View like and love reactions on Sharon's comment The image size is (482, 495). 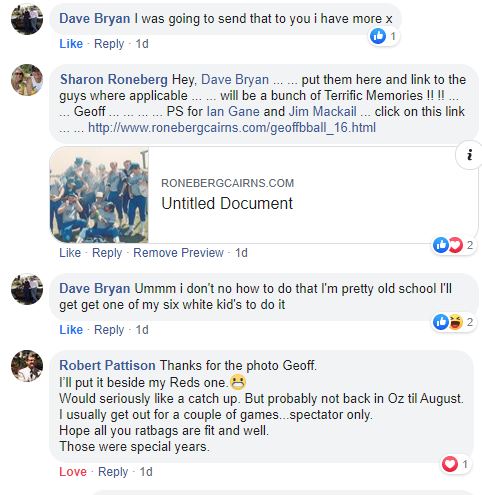point(454,245)
